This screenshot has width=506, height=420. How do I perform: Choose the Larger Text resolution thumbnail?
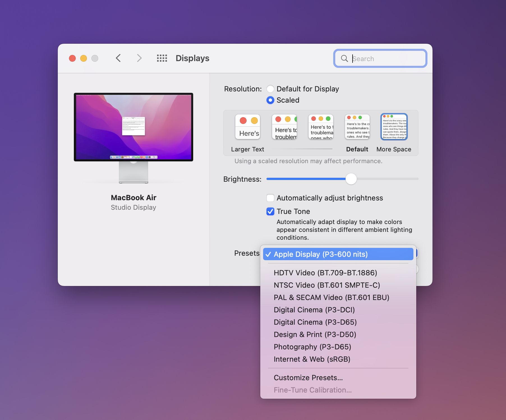248,127
